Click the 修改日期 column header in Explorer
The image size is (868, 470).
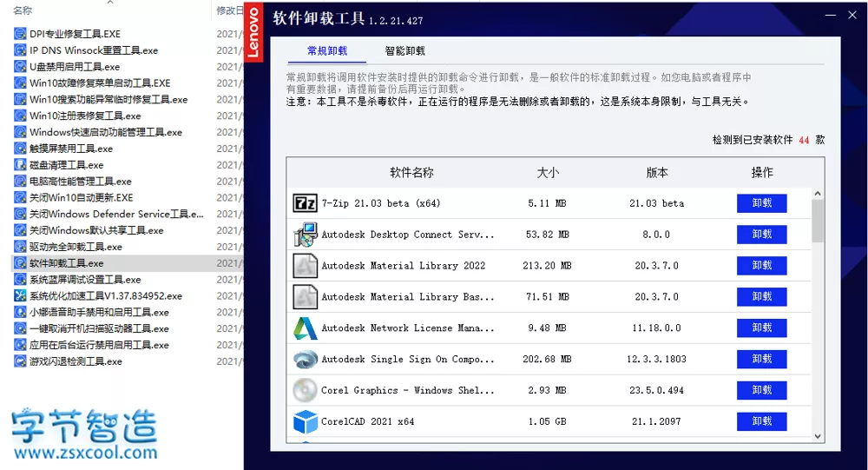[229, 10]
